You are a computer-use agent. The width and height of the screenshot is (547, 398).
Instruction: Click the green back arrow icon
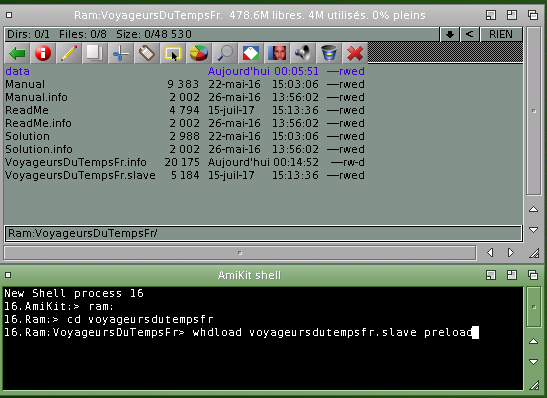[17, 53]
